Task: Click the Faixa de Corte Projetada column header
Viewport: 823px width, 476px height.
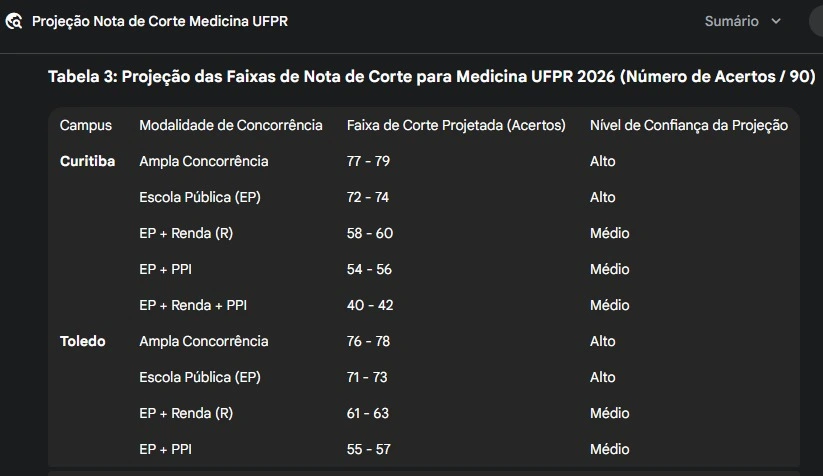Action: 456,125
